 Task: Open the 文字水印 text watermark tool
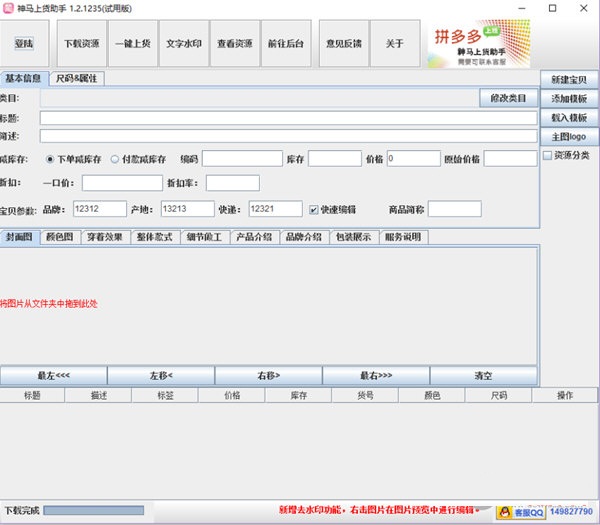click(x=183, y=44)
